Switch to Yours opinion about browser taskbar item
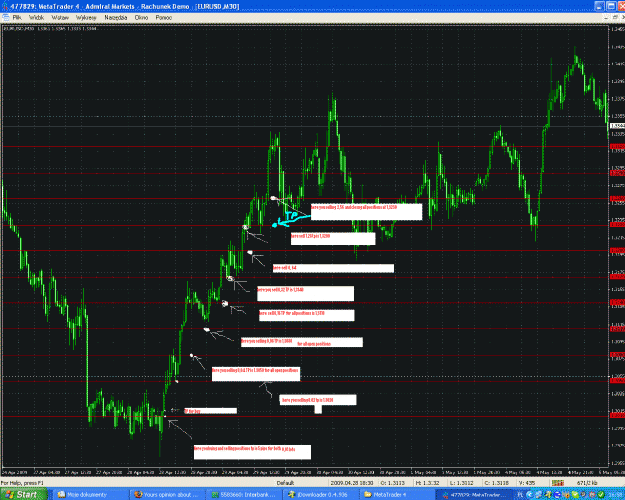 [x=169, y=494]
